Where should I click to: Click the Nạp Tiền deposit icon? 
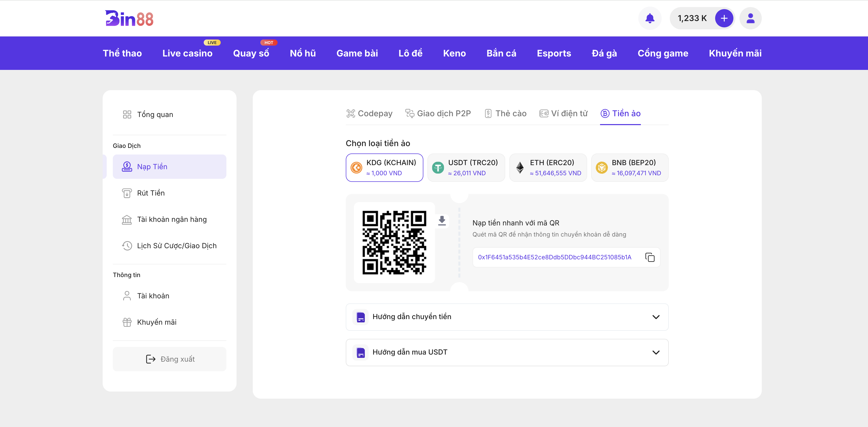coord(127,167)
